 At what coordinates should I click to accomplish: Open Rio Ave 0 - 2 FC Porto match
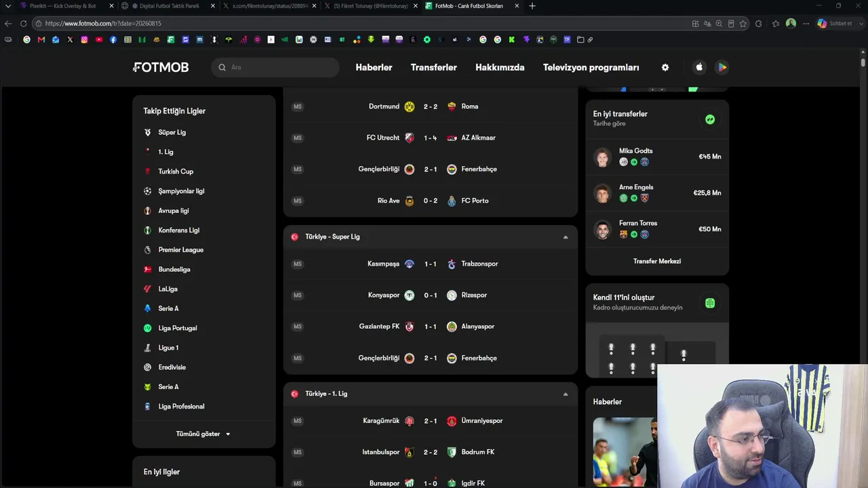pyautogui.click(x=431, y=201)
